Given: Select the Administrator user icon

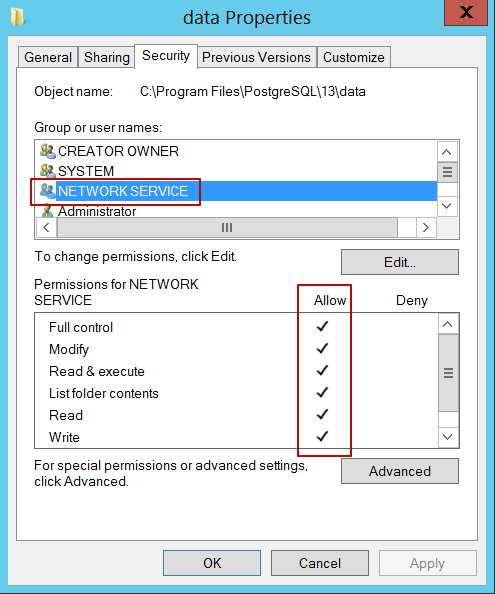Looking at the screenshot, I should coord(48,211).
